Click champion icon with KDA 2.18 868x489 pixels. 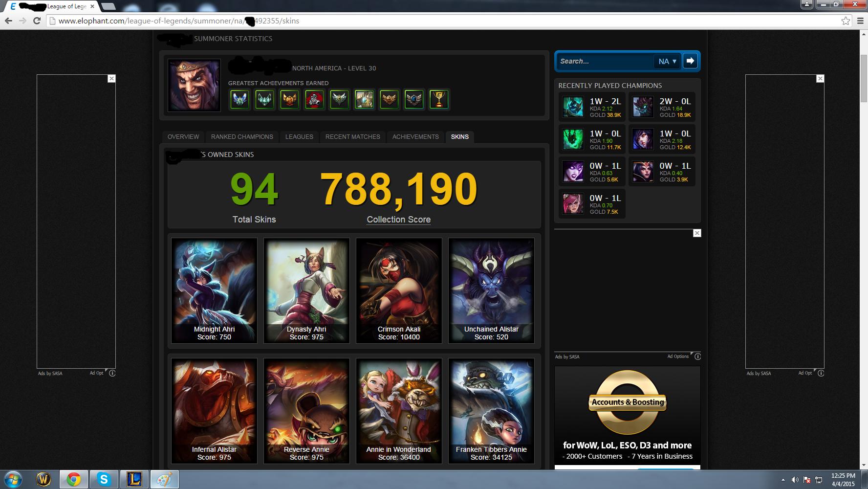[643, 139]
